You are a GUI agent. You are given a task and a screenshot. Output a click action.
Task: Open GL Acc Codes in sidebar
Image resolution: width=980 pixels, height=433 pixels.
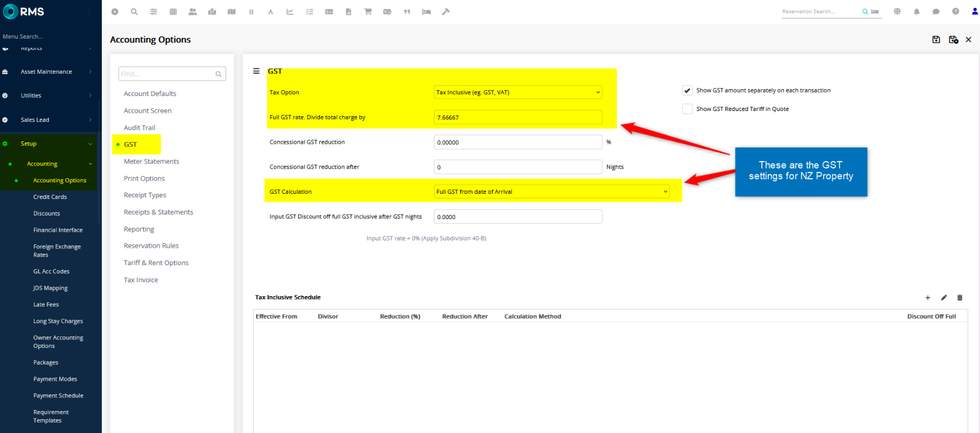[51, 271]
